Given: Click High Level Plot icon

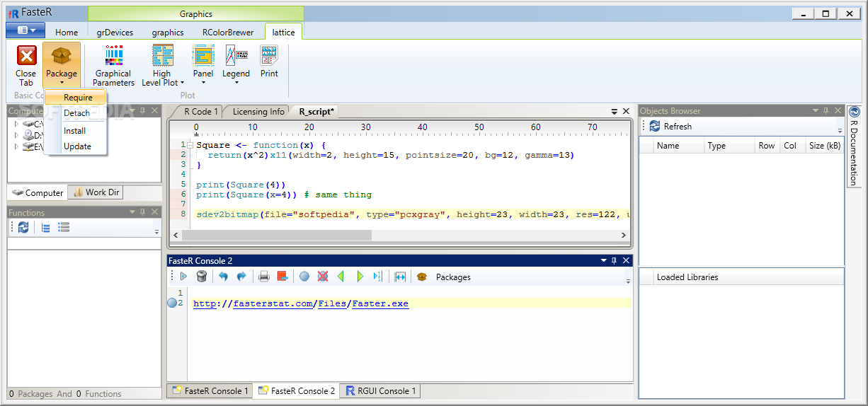Looking at the screenshot, I should tap(163, 56).
